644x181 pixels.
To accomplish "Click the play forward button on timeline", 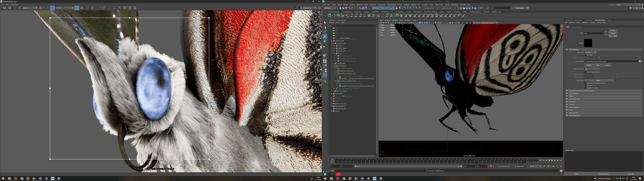I will click(x=552, y=161).
